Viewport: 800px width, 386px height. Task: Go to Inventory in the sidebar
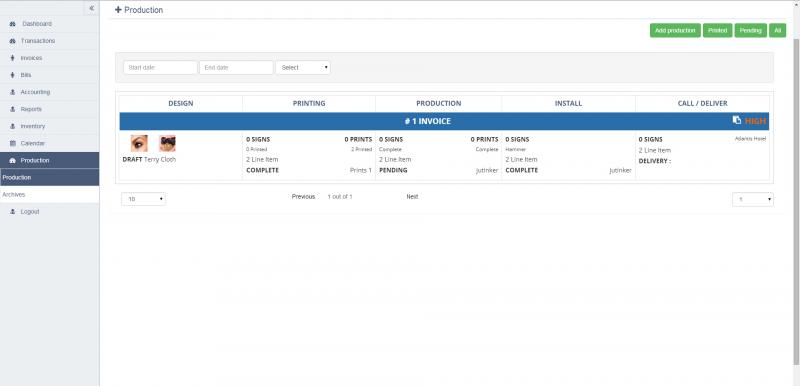[49, 126]
